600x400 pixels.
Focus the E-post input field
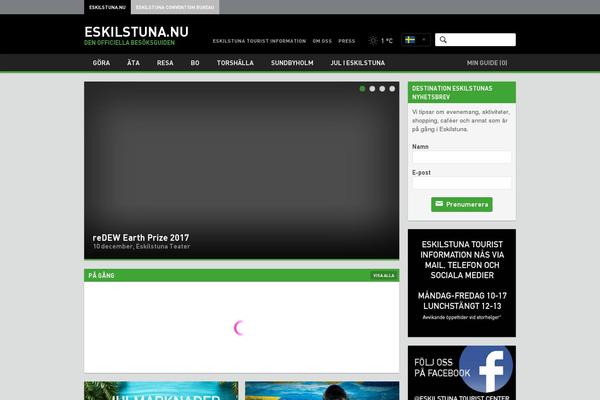pos(462,183)
